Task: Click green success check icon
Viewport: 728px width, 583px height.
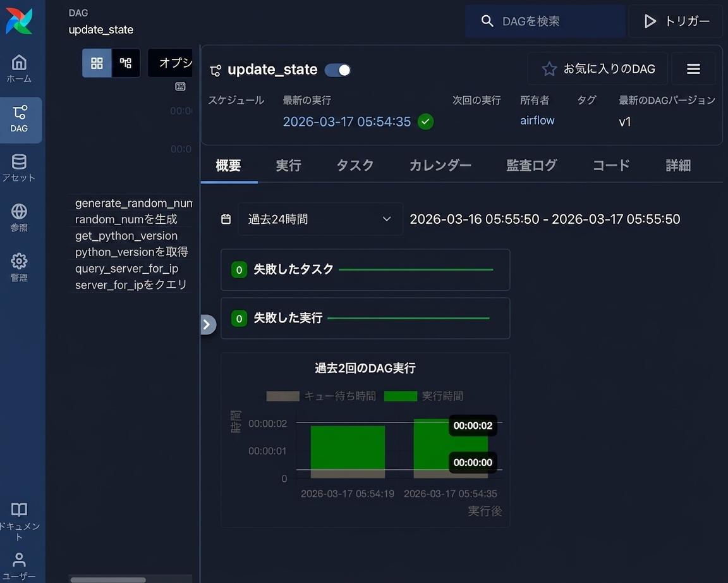Action: coord(425,121)
